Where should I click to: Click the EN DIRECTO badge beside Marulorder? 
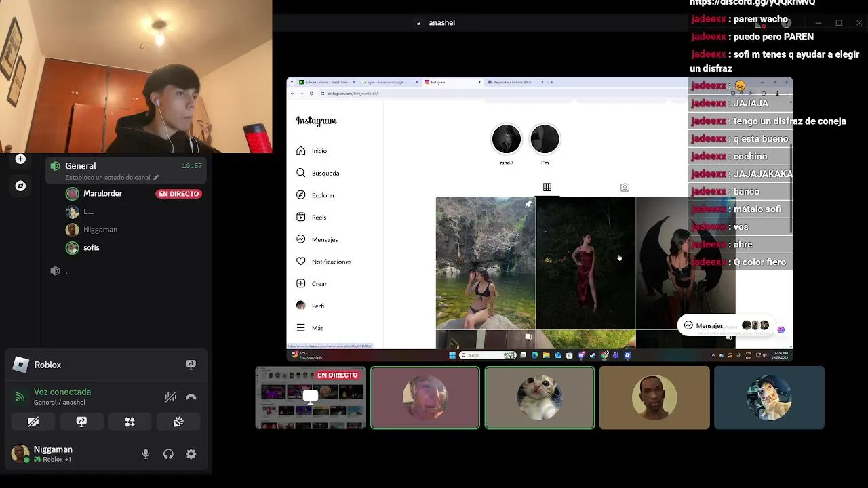179,194
